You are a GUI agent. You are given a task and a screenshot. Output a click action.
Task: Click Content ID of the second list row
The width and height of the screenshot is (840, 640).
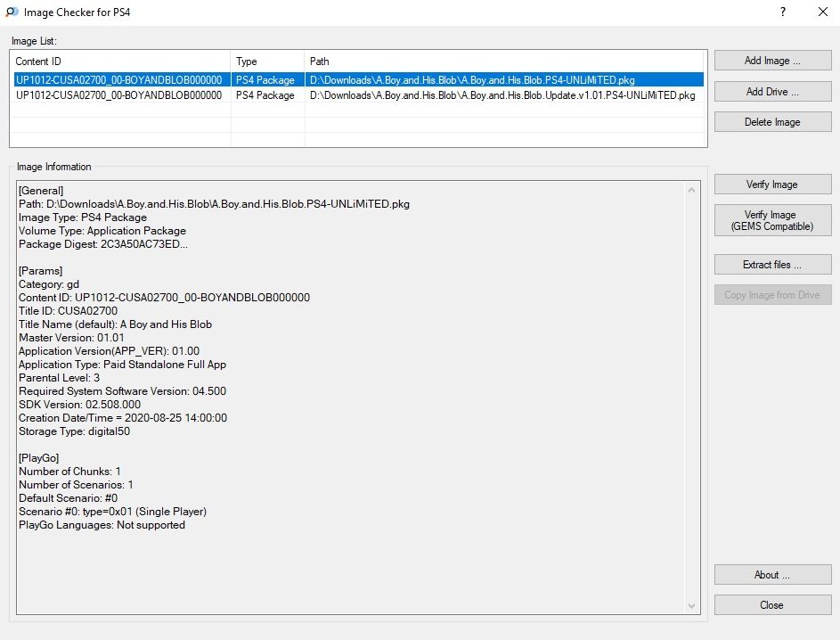(x=119, y=95)
